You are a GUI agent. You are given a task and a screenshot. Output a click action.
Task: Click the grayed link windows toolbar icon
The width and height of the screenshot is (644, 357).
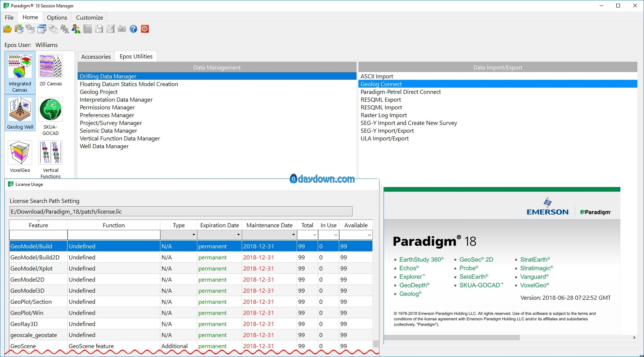coord(30,29)
